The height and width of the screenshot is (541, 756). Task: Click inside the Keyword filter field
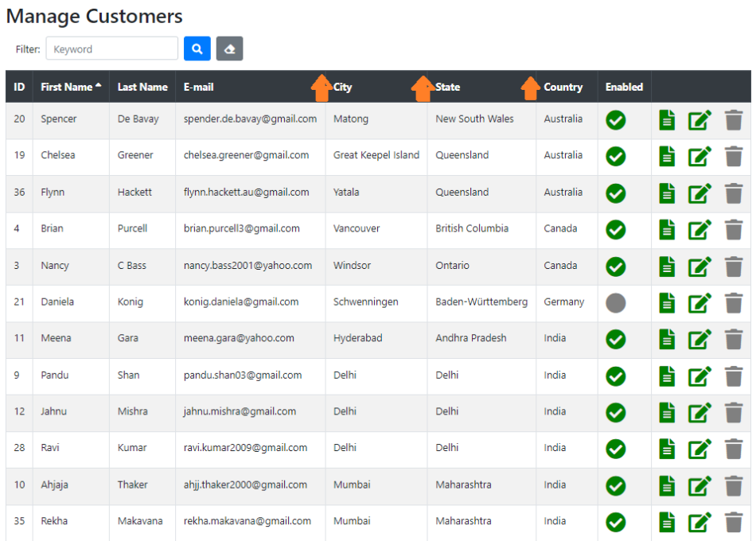[x=111, y=49]
